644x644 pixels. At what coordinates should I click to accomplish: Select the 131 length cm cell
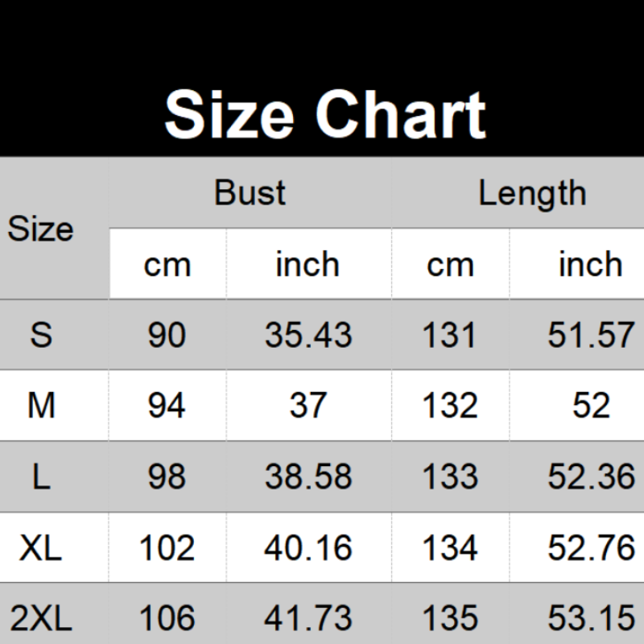pos(450,335)
